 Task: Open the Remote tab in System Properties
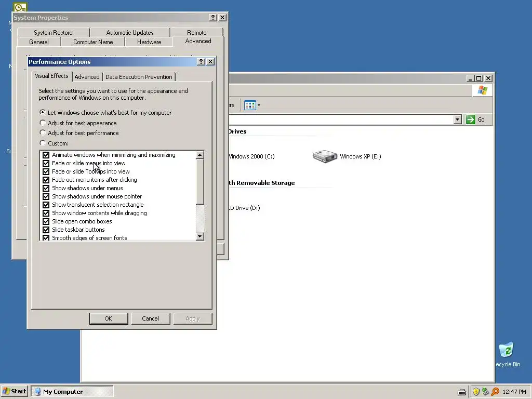197,33
